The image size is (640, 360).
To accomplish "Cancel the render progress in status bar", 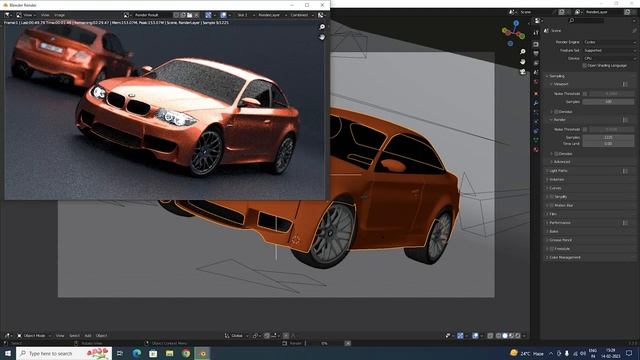I will click(348, 343).
